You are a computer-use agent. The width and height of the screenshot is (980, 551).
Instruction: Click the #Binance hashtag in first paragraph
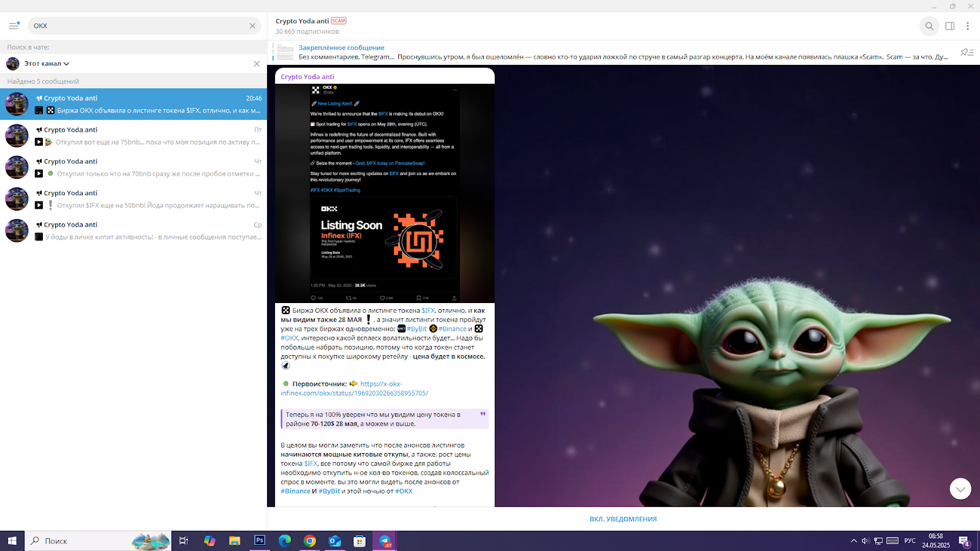coord(452,329)
